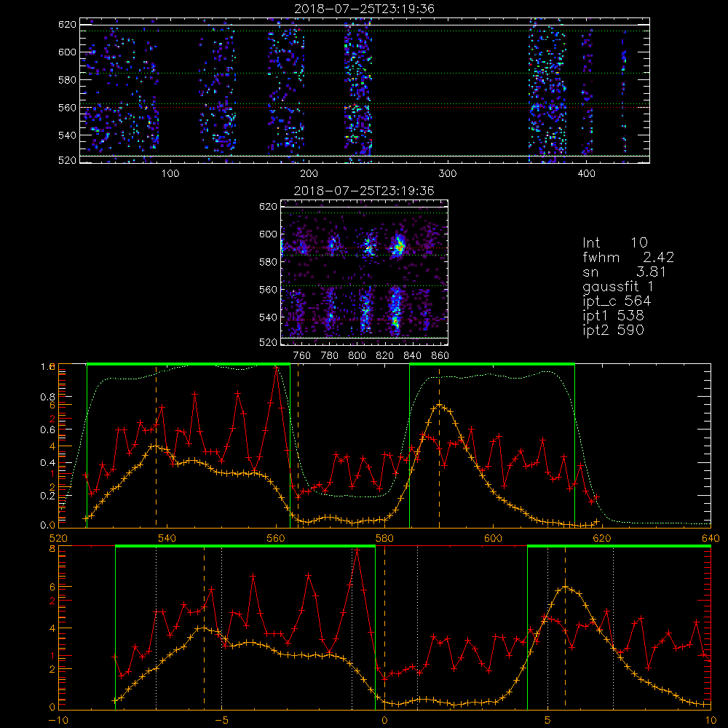This screenshot has width=728, height=728.
Task: Click x-axis label 800 under middle image
Action: (357, 356)
